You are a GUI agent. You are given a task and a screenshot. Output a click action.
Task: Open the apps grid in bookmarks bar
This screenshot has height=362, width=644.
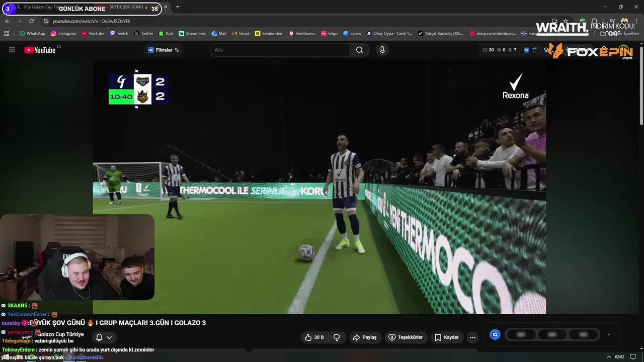(x=7, y=34)
